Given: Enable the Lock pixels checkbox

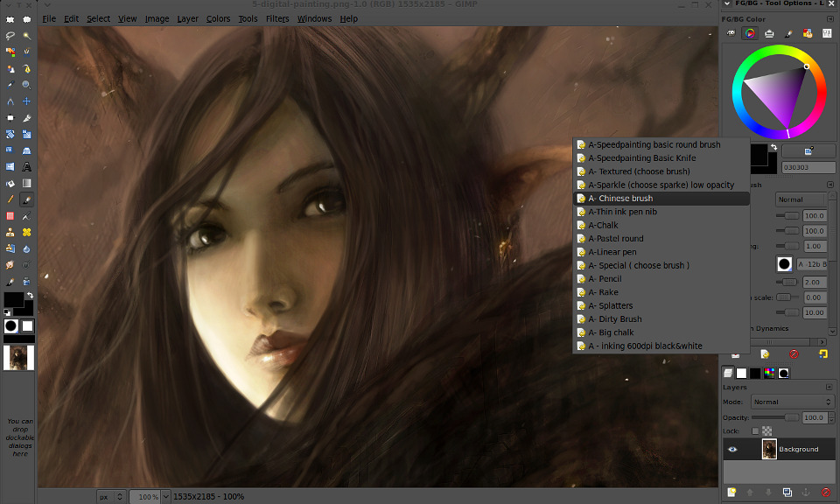Looking at the screenshot, I should coord(755,431).
